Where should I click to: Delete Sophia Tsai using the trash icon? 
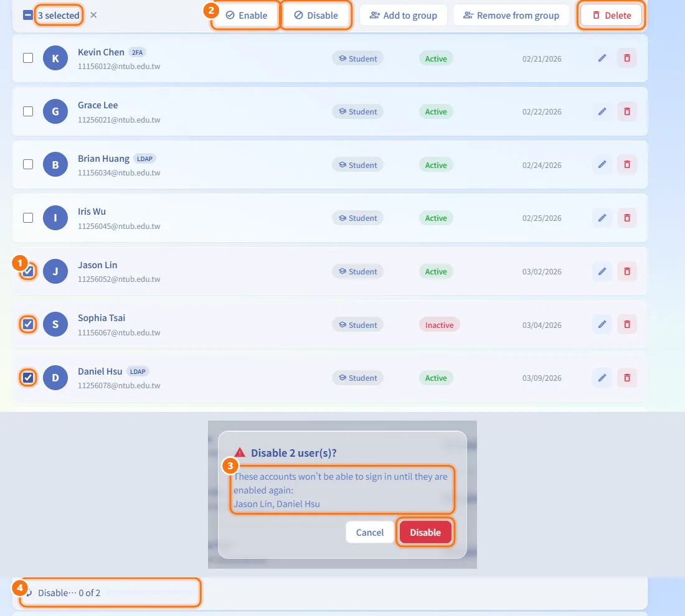(x=627, y=324)
